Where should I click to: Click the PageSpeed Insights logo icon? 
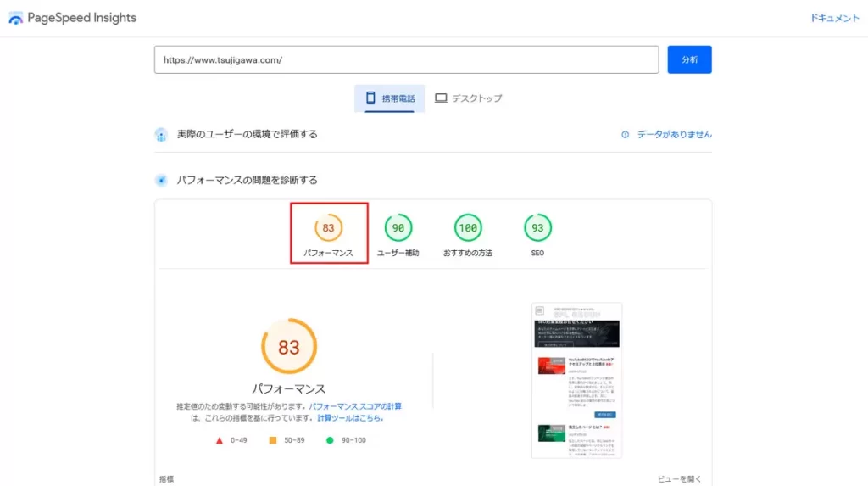[x=16, y=19]
